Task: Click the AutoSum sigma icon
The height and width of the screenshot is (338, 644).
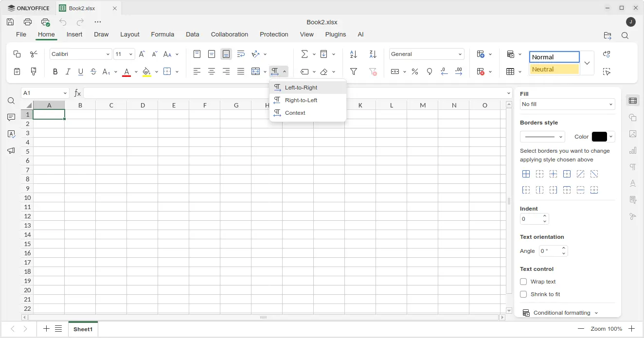Action: pyautogui.click(x=304, y=54)
